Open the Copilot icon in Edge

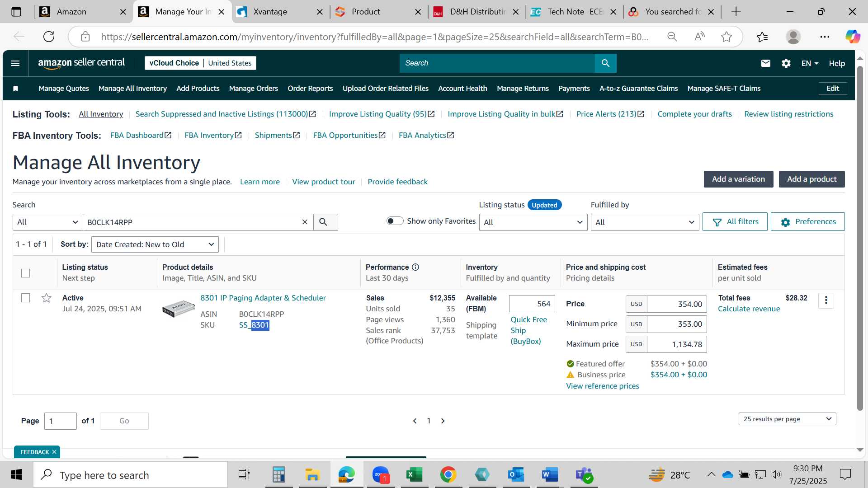[x=853, y=37]
